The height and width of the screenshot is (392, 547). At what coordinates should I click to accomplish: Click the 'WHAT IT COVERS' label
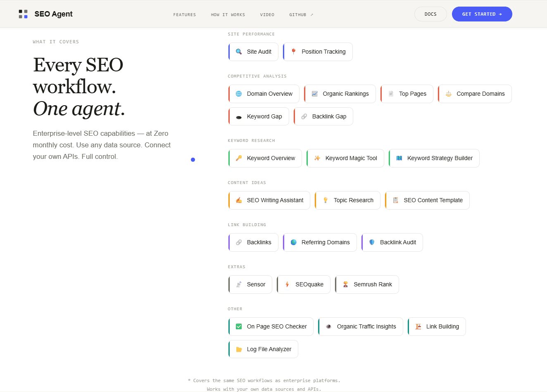click(56, 42)
